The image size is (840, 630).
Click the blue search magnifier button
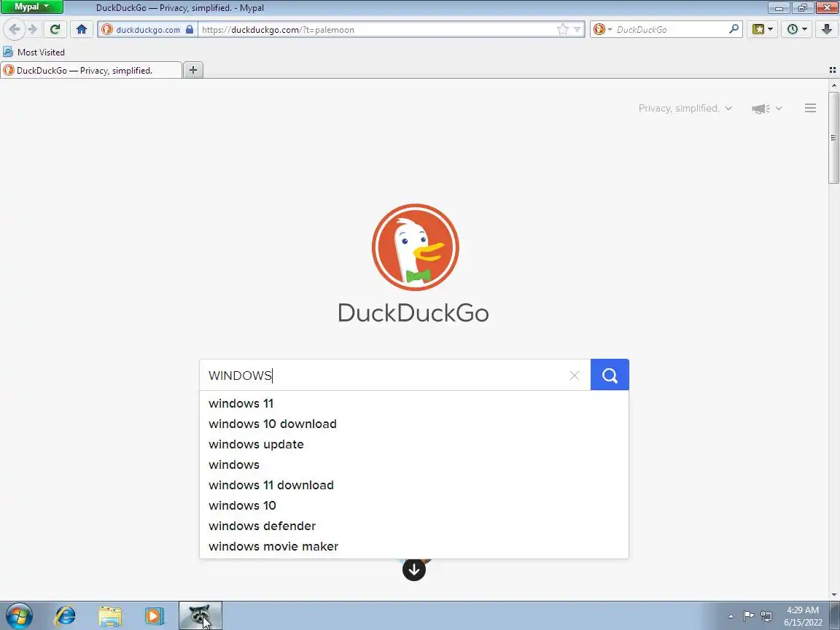(610, 375)
